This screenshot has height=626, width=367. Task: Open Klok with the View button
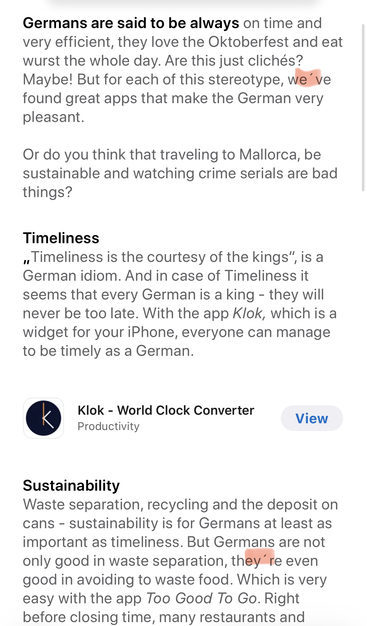coord(311,418)
